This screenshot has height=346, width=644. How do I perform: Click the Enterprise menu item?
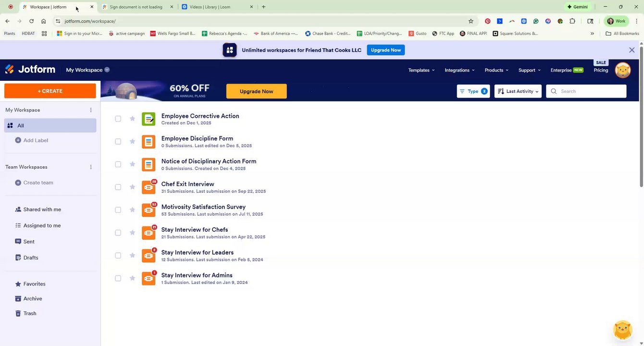[567, 70]
